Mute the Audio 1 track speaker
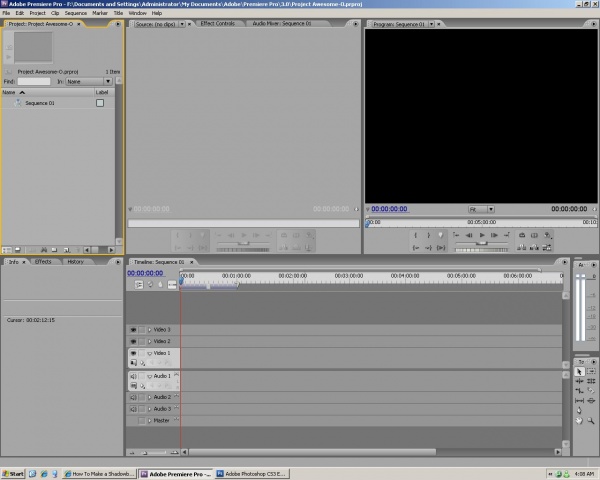Viewport: 600px width, 480px height. coord(132,376)
